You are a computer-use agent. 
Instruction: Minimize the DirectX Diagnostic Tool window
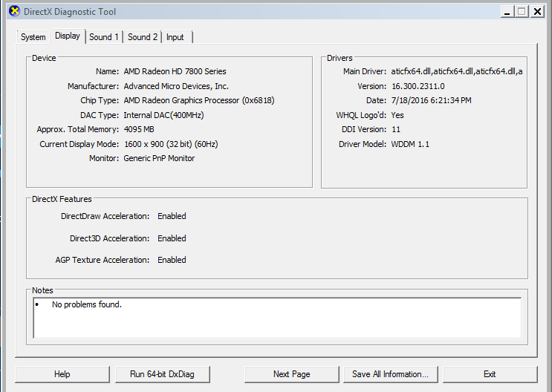coord(505,12)
